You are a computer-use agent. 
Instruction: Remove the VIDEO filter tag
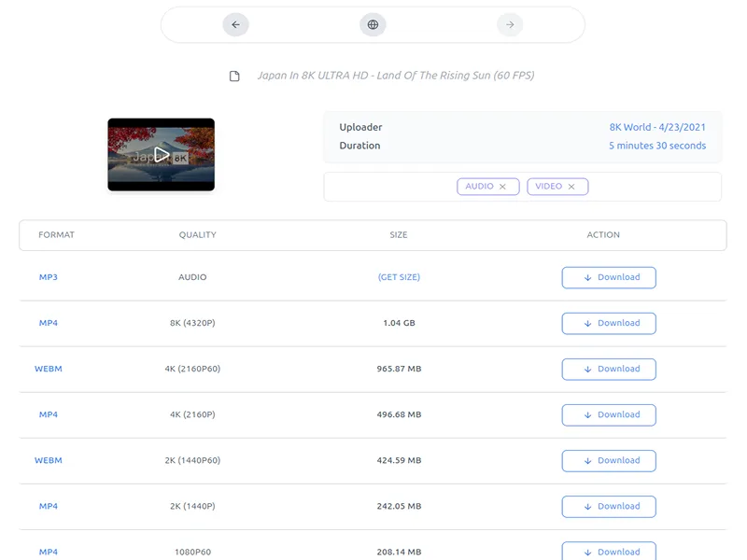(x=571, y=187)
